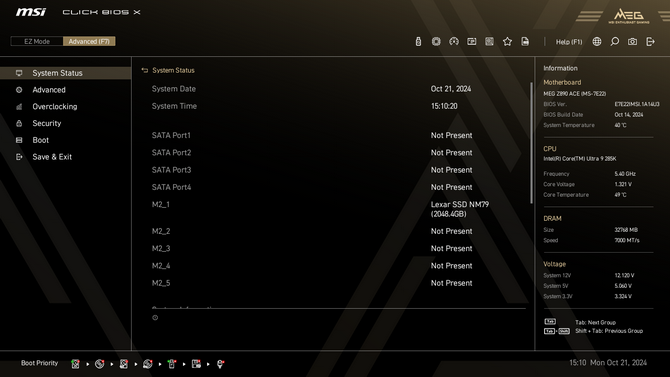670x377 pixels.
Task: Click the BIOS Build Date value Oct 14, 2024
Action: (x=629, y=115)
